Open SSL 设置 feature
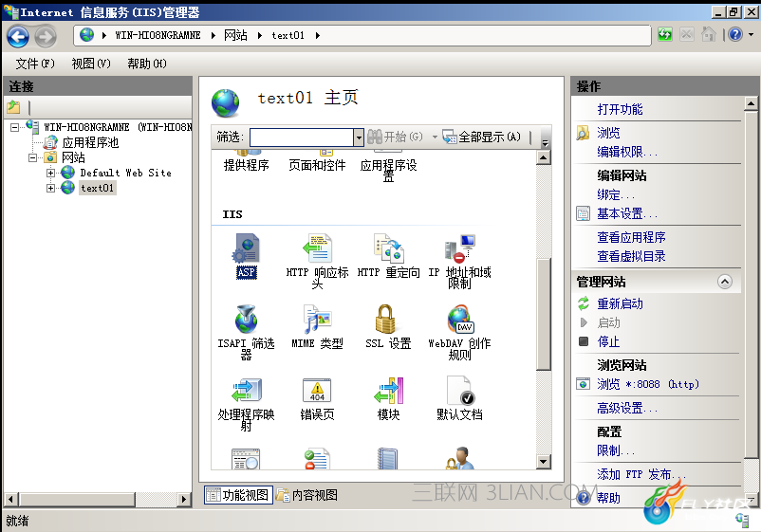 pos(388,326)
